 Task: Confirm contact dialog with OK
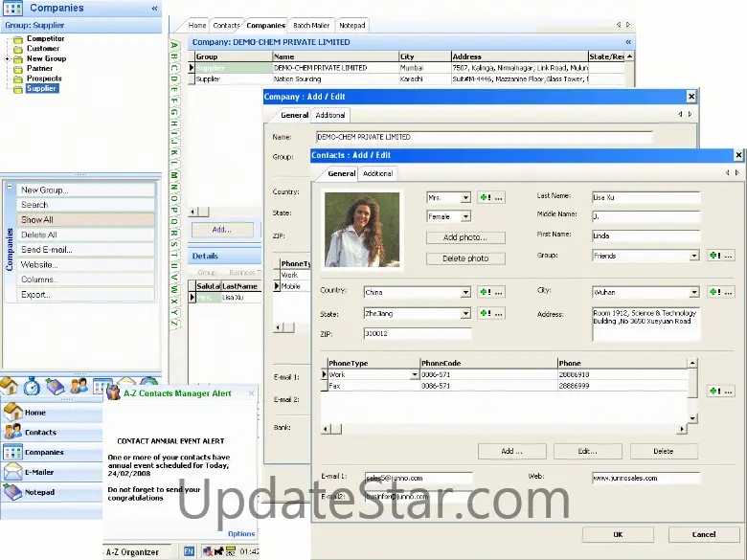[618, 534]
